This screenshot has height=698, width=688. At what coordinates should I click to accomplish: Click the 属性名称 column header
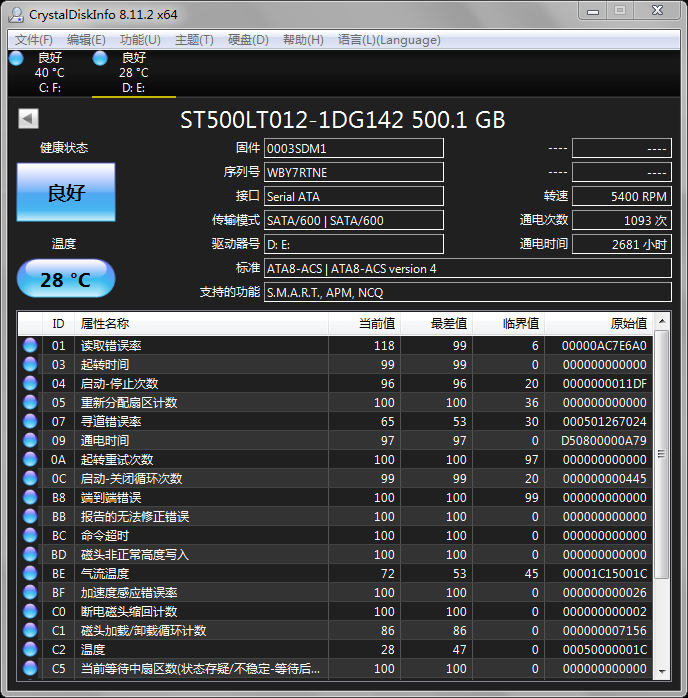(x=201, y=324)
